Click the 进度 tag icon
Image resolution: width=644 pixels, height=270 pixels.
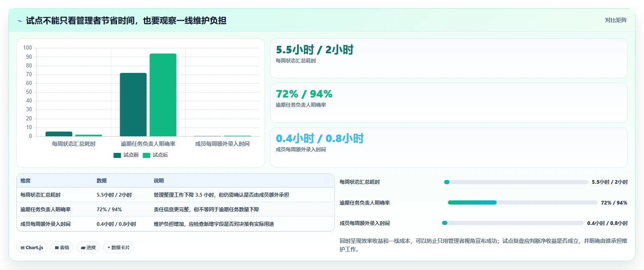pos(83,247)
